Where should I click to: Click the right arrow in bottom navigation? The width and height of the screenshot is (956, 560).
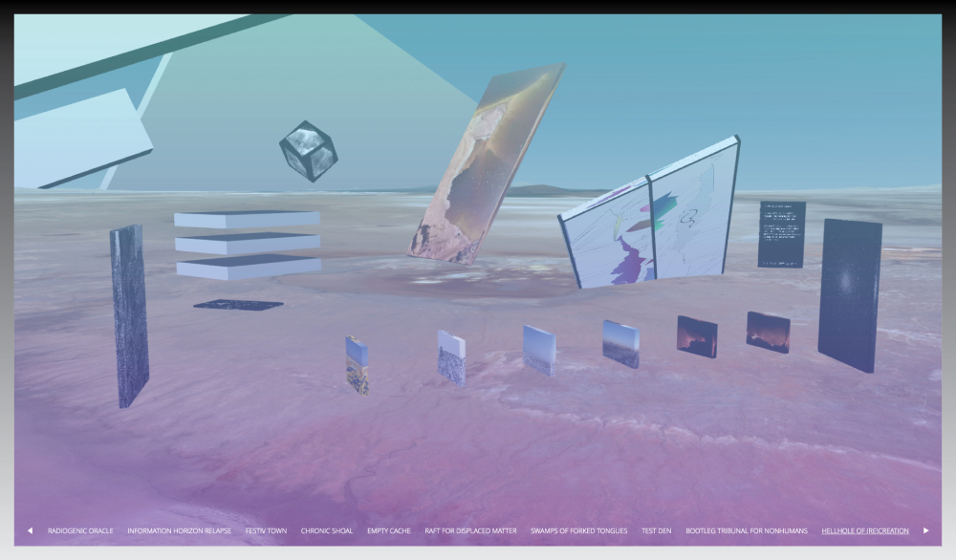coord(925,530)
